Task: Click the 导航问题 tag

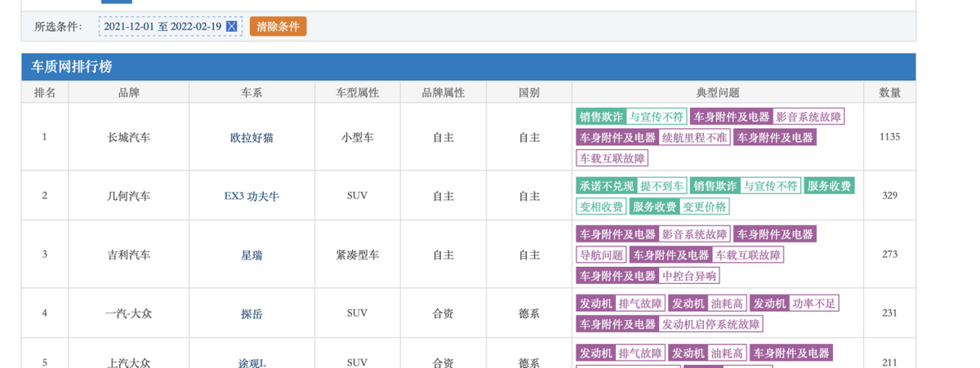Action: point(601,255)
